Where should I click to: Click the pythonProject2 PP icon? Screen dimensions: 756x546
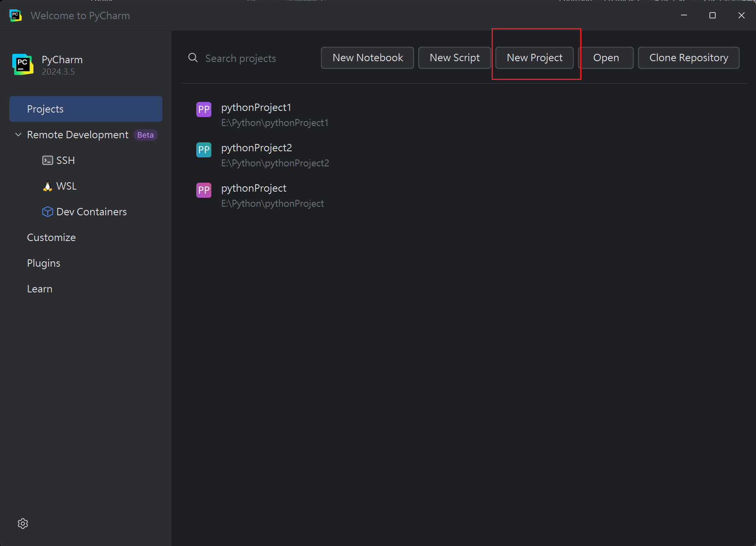coord(204,150)
